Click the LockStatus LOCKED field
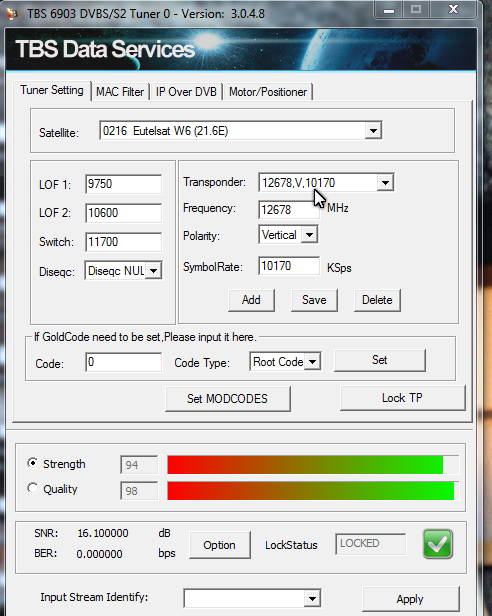Image resolution: width=492 pixels, height=616 pixels. click(370, 544)
